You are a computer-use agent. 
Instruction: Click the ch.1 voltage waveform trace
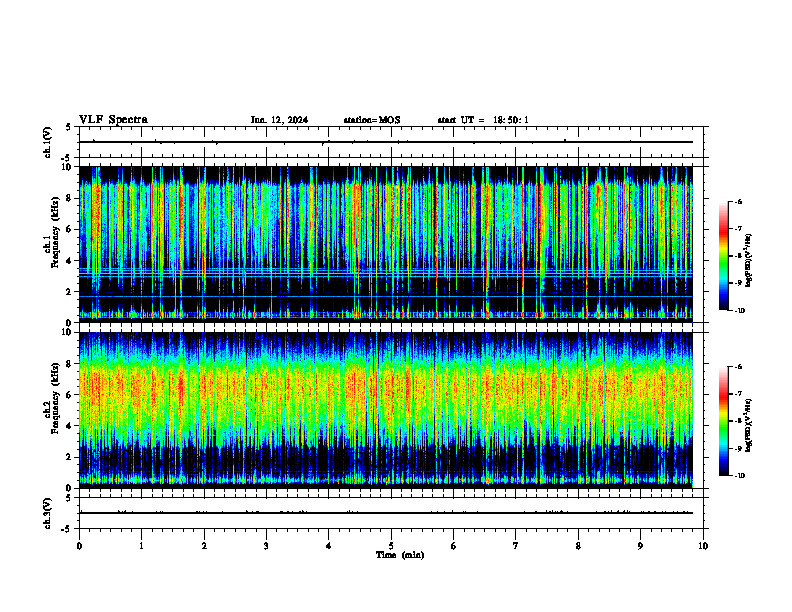386,142
